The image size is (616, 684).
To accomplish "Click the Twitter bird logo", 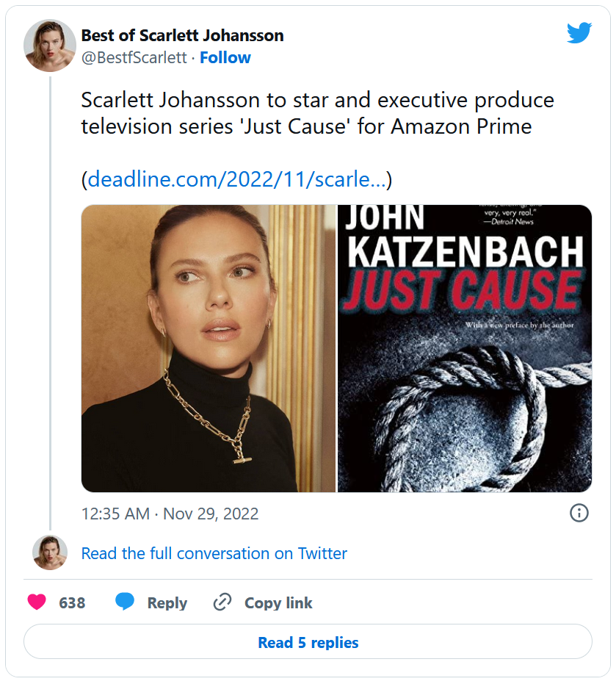I will point(579,33).
